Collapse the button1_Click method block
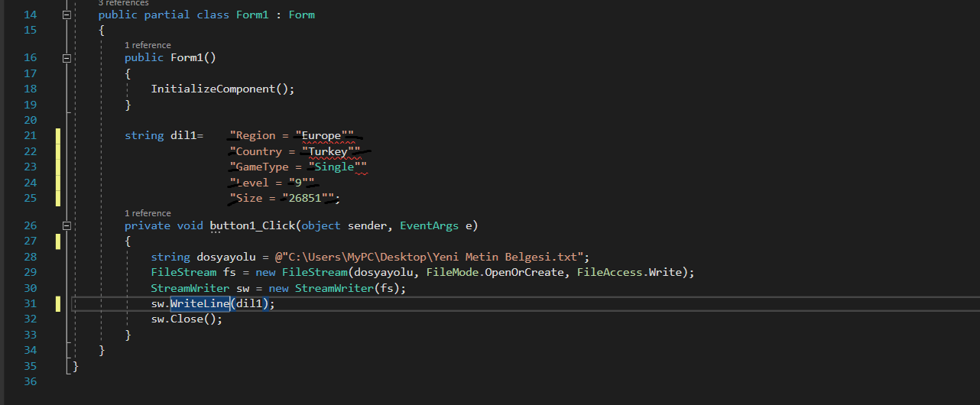This screenshot has height=405, width=980. [x=67, y=225]
